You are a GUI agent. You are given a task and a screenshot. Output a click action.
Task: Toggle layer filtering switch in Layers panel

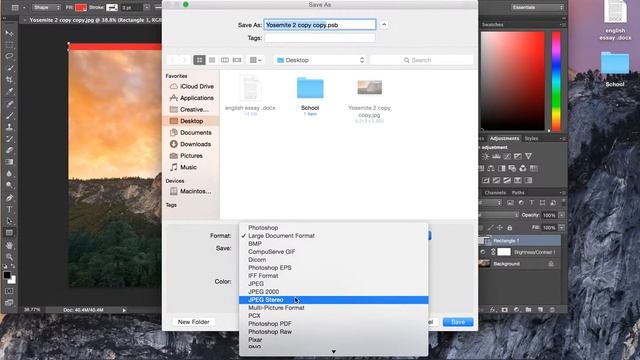tap(564, 202)
